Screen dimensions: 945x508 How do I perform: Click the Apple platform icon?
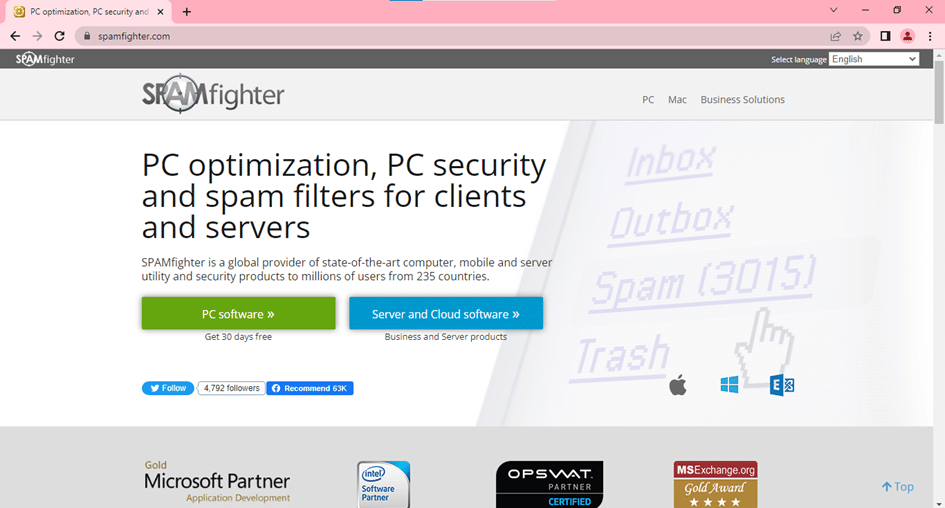678,384
